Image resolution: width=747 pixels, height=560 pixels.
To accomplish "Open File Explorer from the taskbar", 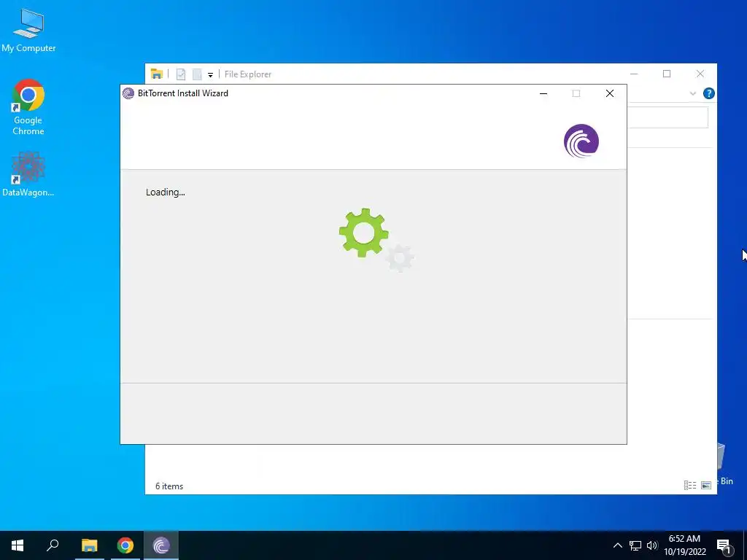I will click(89, 545).
